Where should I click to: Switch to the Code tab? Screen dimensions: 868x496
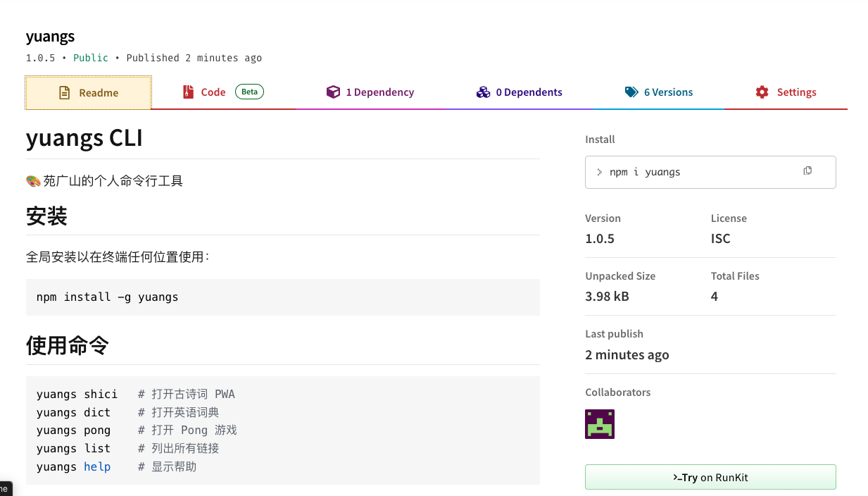213,92
